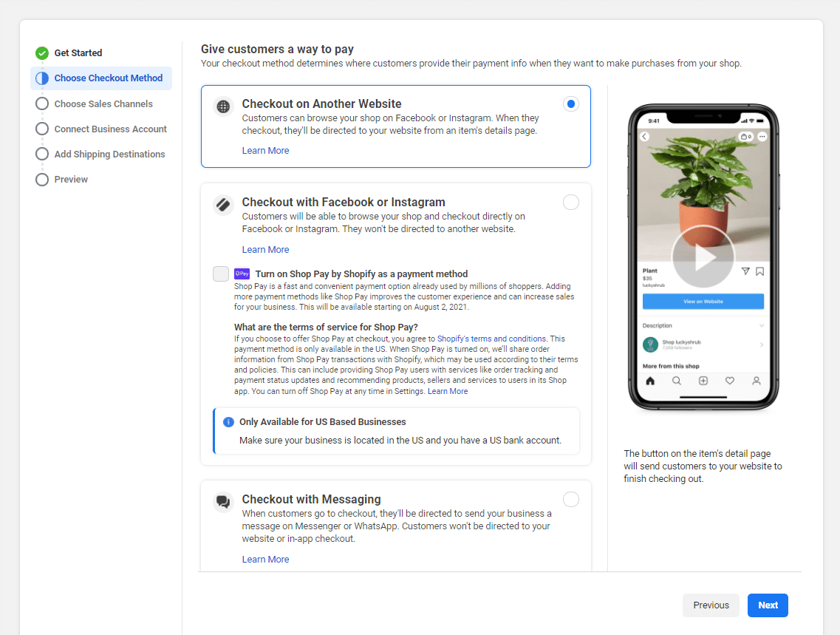Click the heart icon in phone preview nav
Screen dimensions: 840x635
coord(730,381)
